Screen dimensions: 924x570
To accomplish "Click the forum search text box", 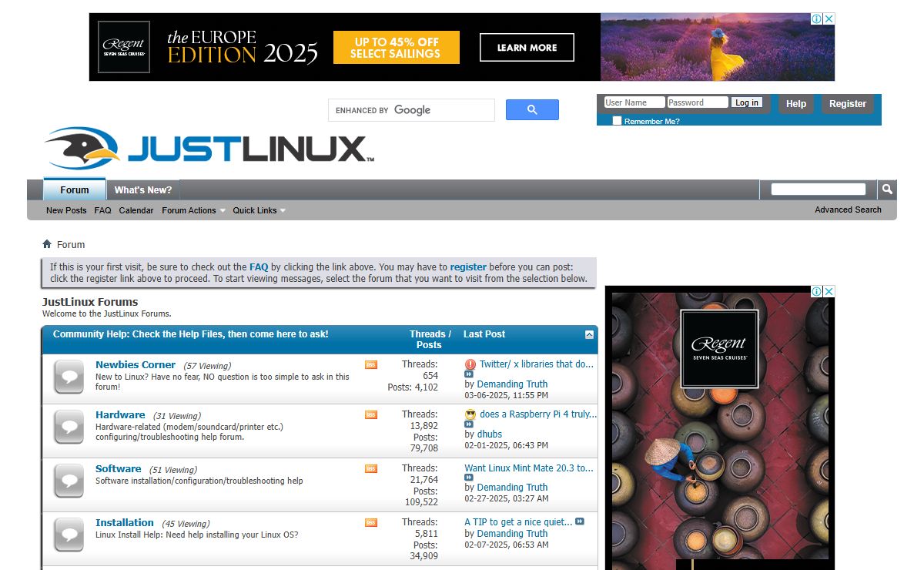I will [x=819, y=189].
